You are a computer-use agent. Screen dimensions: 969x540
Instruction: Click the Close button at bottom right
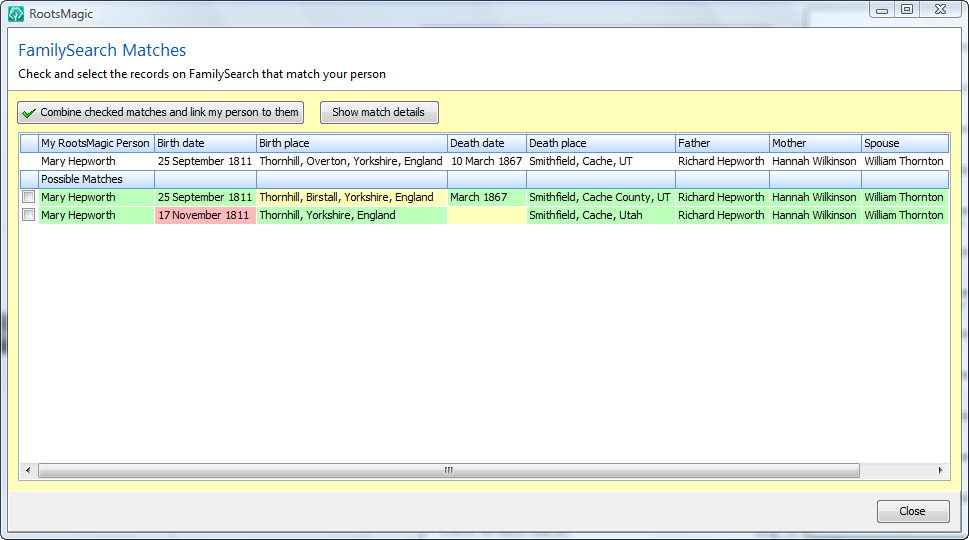[913, 511]
